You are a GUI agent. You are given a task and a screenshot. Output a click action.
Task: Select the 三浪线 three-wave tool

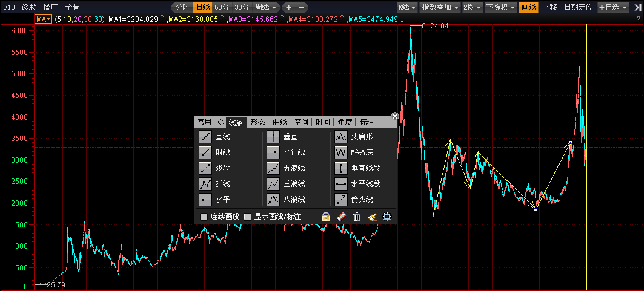click(x=286, y=184)
